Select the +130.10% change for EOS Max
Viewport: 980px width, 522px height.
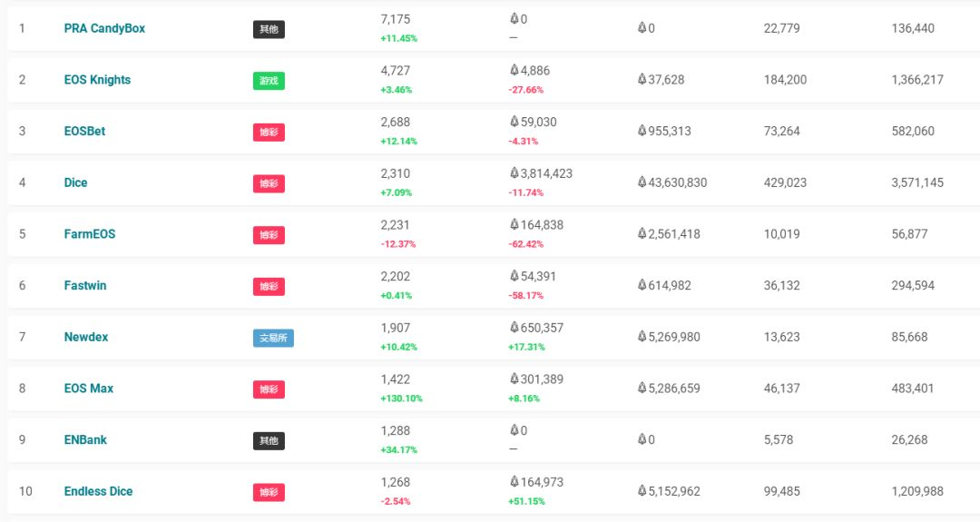(401, 399)
